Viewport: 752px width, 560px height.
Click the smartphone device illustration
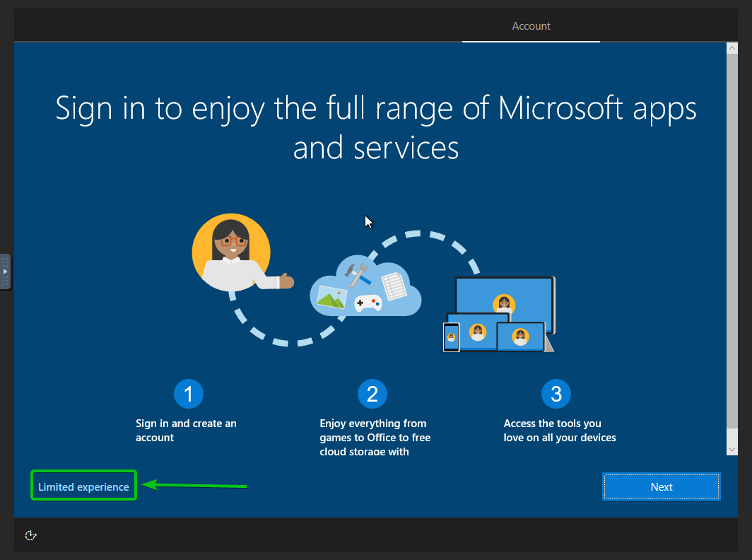click(451, 337)
